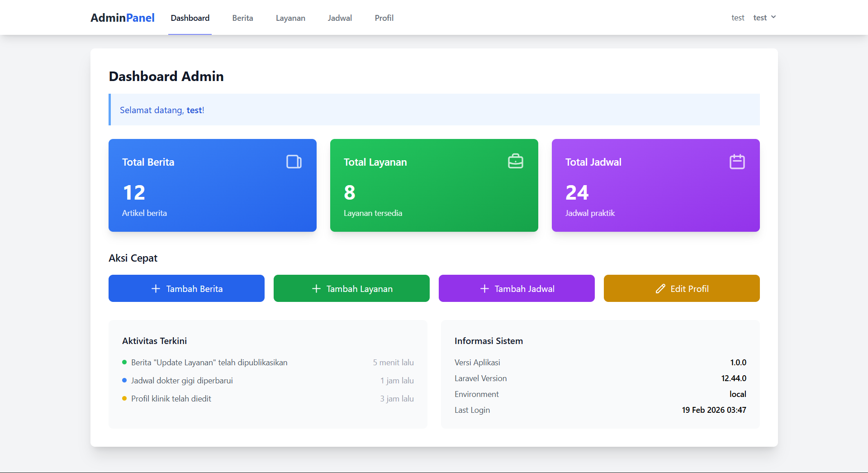Click the Jadwal dokter gigi diperbarui entry
This screenshot has width=868, height=473.
(182, 381)
